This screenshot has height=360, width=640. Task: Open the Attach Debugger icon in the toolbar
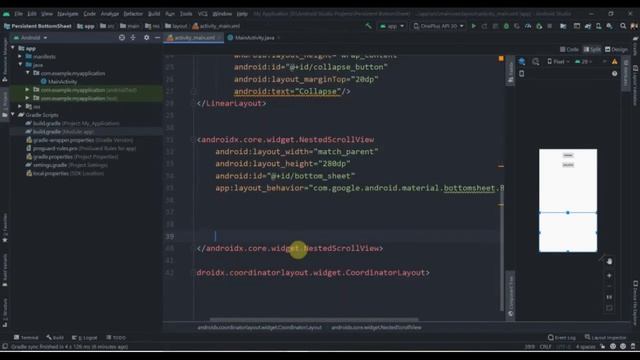click(x=539, y=26)
